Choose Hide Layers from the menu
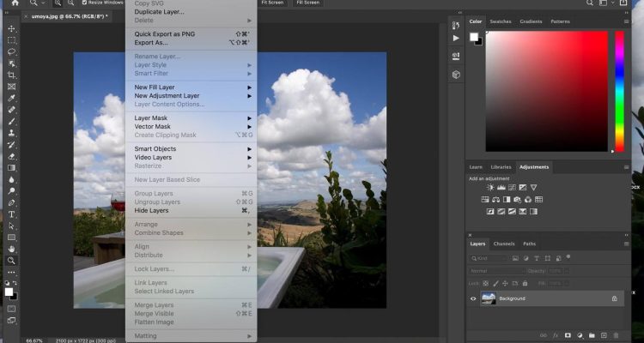 [151, 210]
